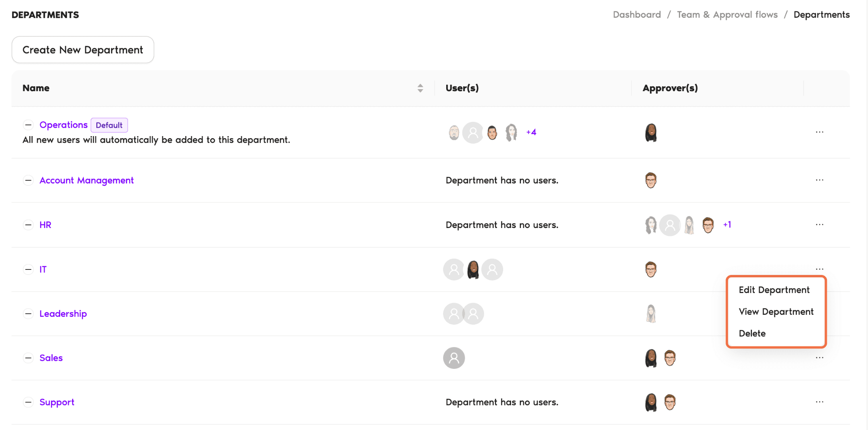
Task: Click the first approver avatar in HR row
Action: (x=651, y=225)
